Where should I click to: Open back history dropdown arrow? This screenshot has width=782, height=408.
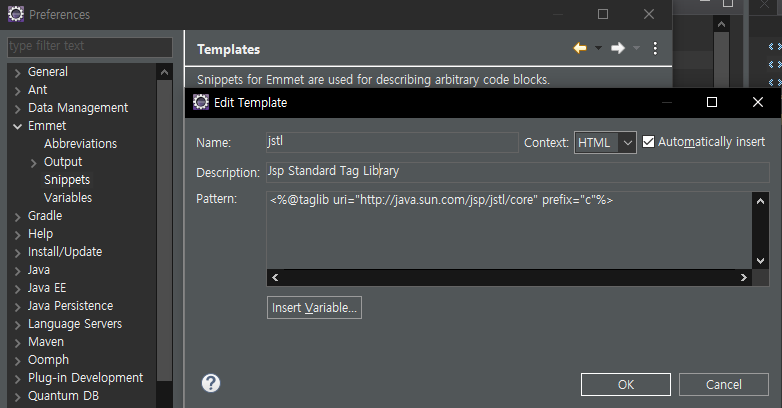point(598,48)
